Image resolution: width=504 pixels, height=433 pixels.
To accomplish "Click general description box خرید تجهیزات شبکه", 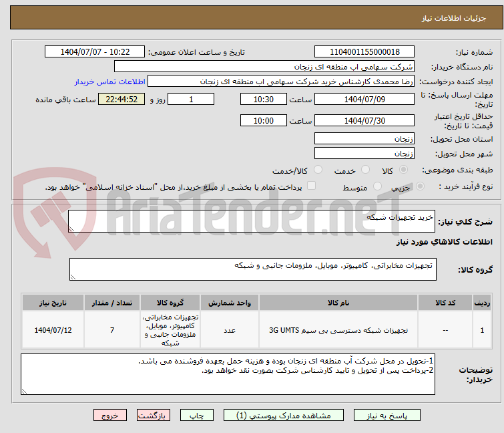I will (252, 221).
